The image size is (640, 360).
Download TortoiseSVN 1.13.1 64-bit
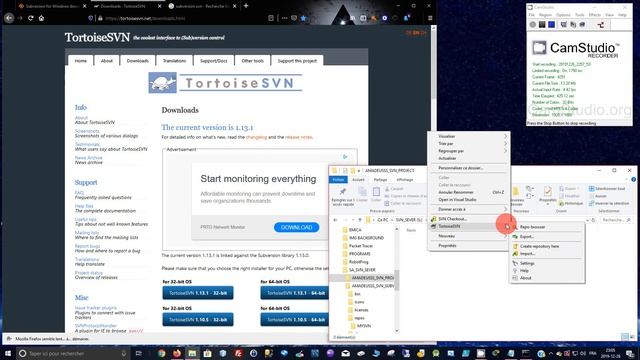pos(295,293)
